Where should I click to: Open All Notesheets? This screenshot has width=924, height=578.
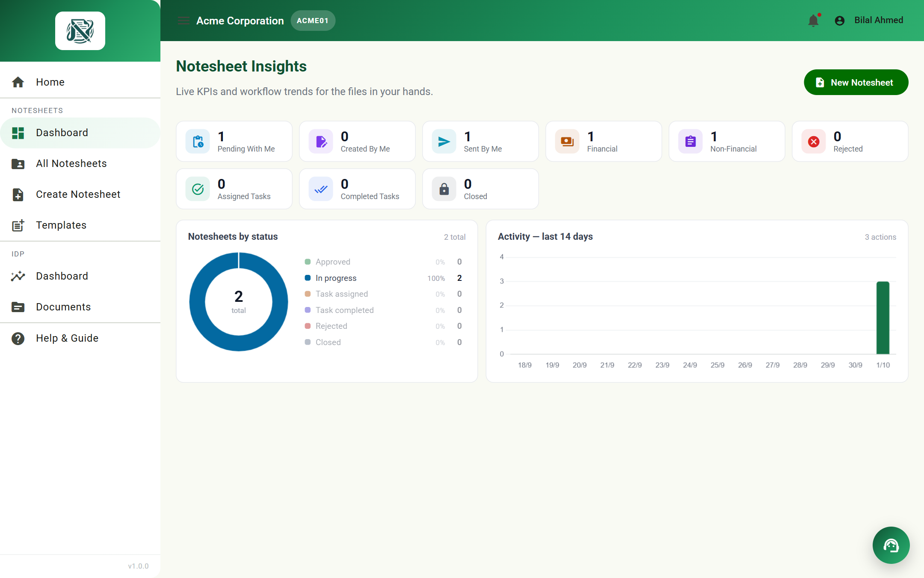click(80, 164)
